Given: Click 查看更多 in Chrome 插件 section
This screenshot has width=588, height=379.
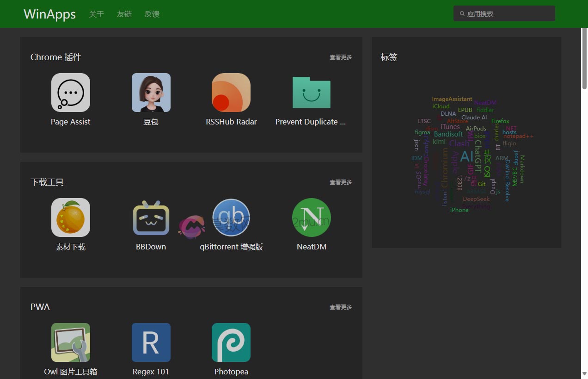Looking at the screenshot, I should pyautogui.click(x=341, y=57).
